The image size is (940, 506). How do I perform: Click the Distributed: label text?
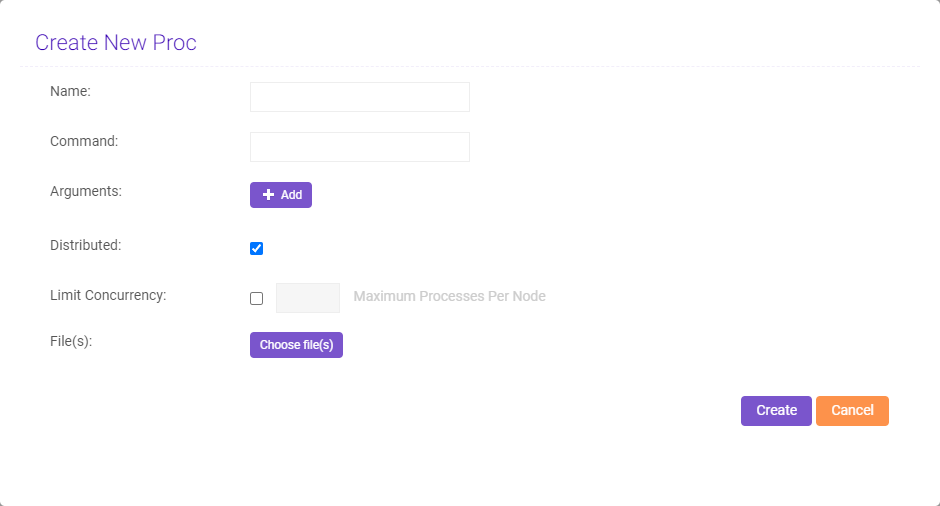click(x=85, y=244)
